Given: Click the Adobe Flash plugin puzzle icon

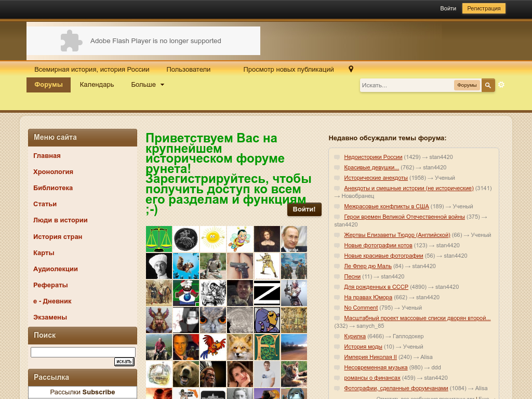Looking at the screenshot, I should 71,41.
